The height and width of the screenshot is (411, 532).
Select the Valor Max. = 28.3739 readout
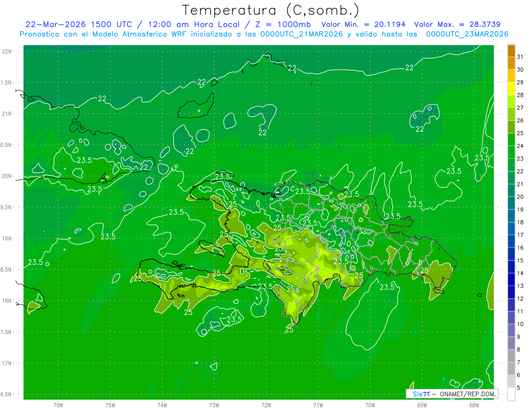pyautogui.click(x=457, y=24)
